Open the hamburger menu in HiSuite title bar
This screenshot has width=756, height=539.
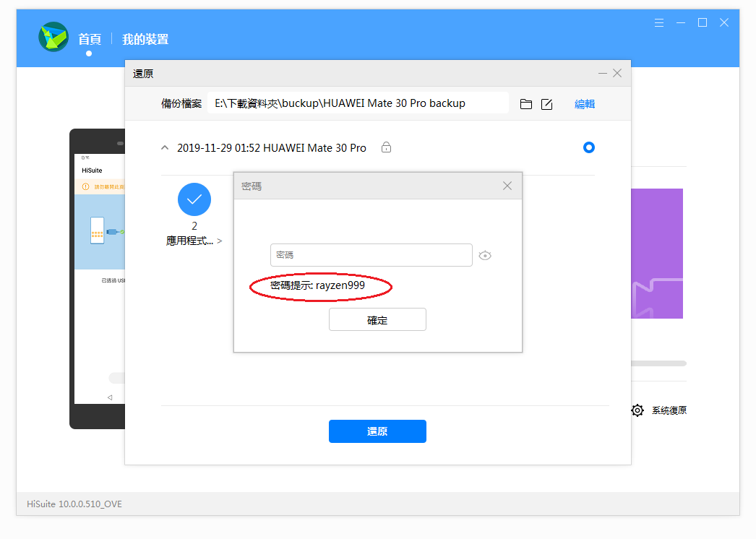659,22
